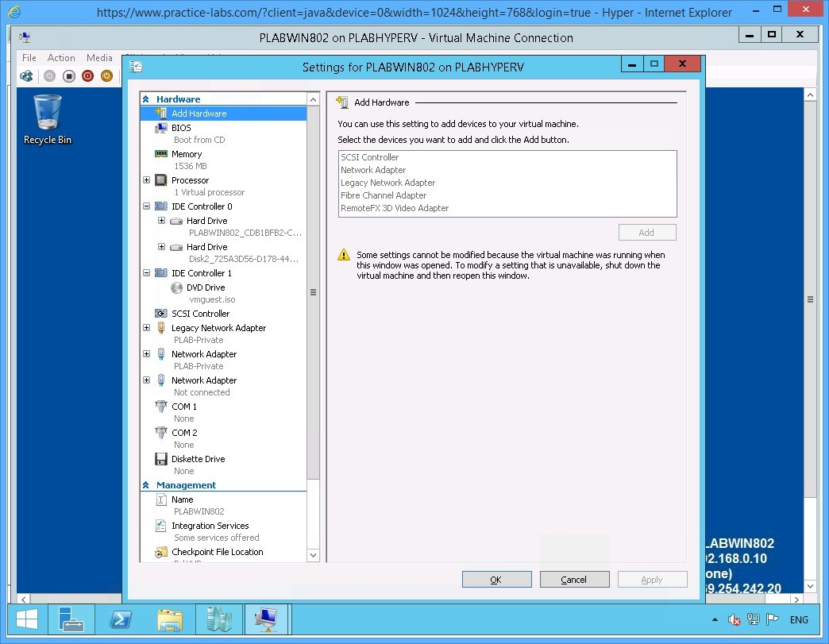
Task: Collapse the Hardware section header
Action: [146, 98]
